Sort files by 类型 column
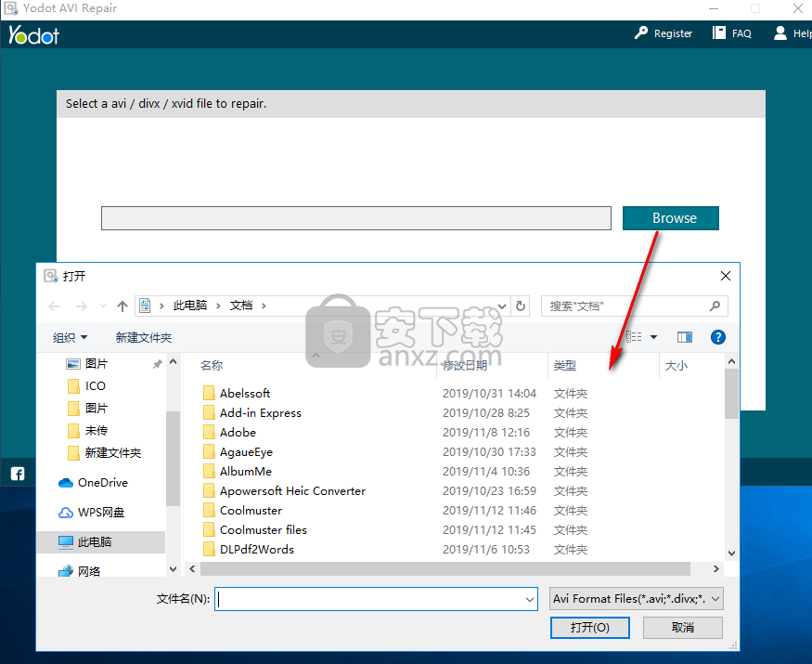This screenshot has width=812, height=664. tap(564, 366)
